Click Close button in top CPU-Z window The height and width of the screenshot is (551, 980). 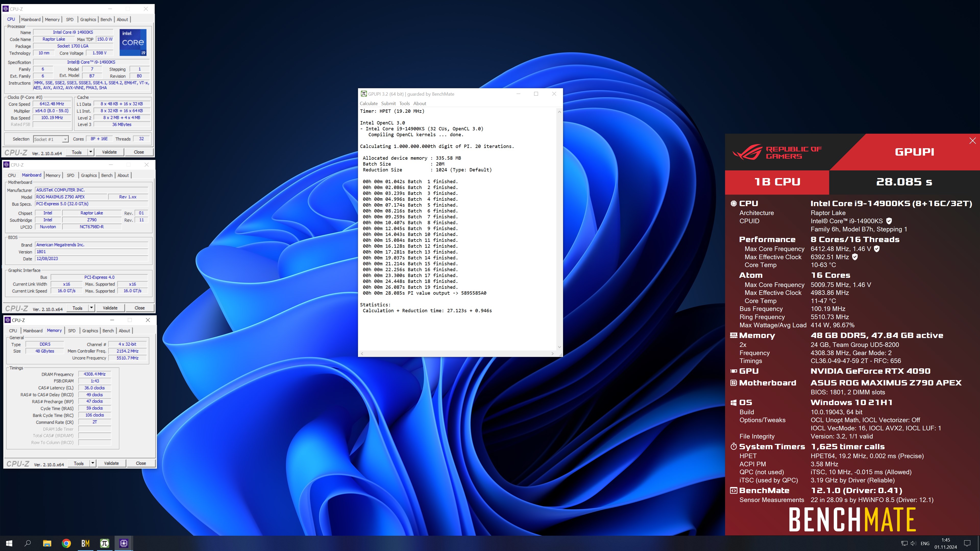[x=139, y=152]
